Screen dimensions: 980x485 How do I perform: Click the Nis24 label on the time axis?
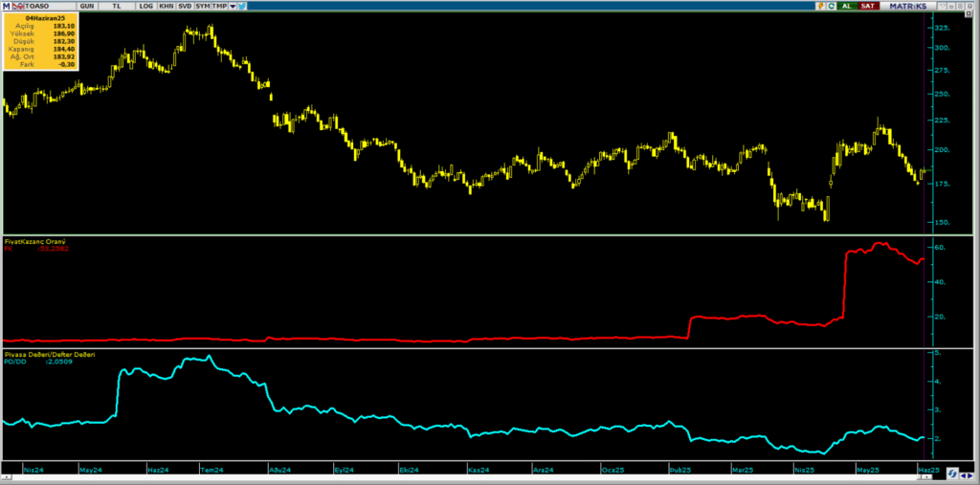tap(33, 470)
